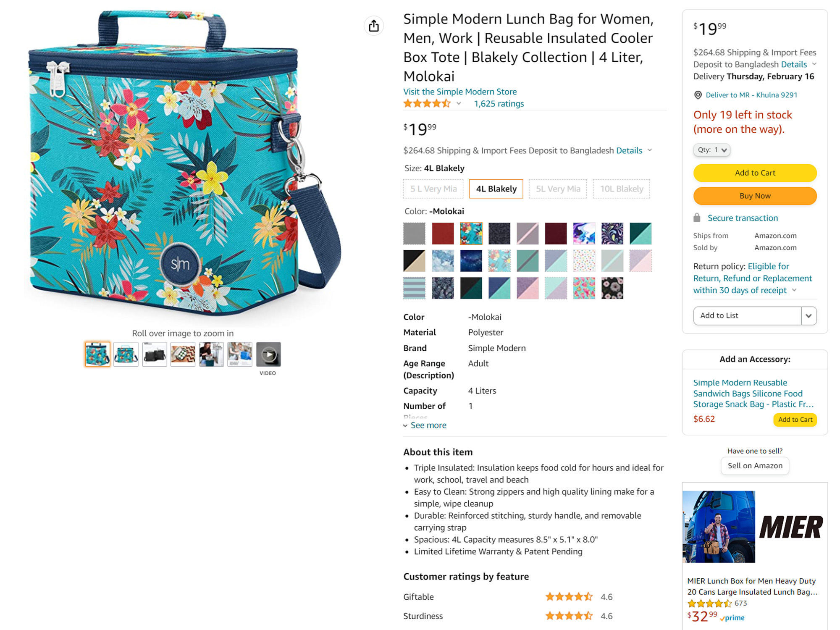Play the product video thumbnail
Image resolution: width=840 pixels, height=630 pixels.
(x=268, y=354)
